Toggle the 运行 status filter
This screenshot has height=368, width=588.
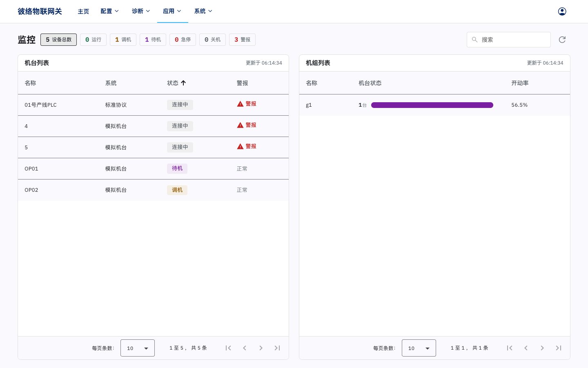click(x=93, y=40)
